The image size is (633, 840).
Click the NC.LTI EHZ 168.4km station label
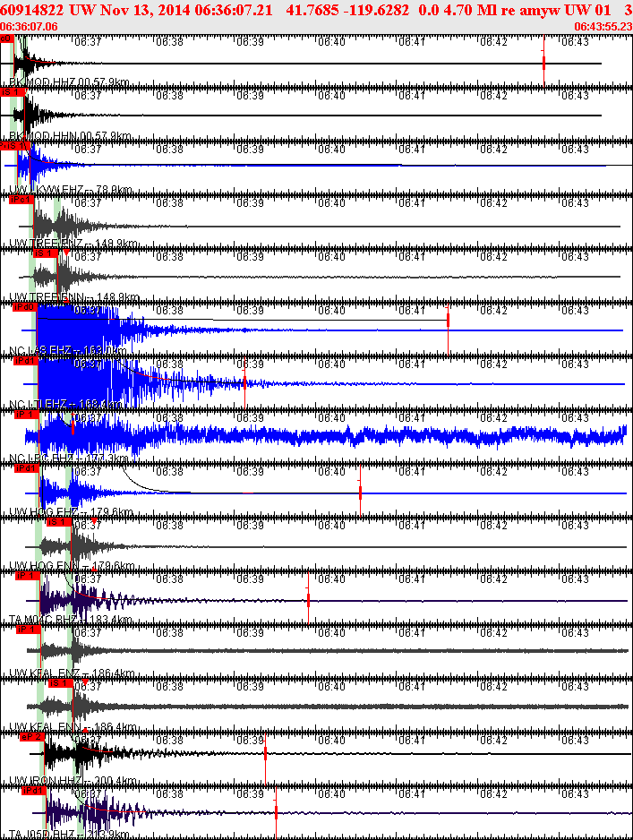coord(65,404)
